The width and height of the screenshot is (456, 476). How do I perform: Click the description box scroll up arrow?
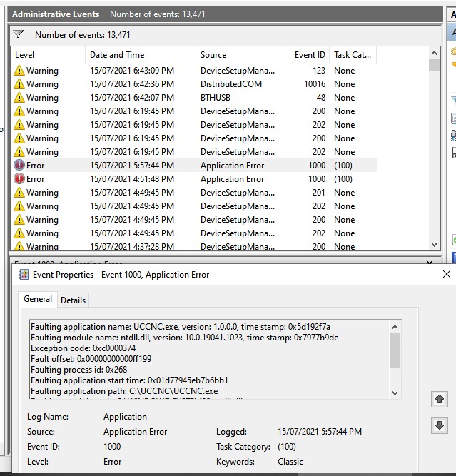pos(395,327)
